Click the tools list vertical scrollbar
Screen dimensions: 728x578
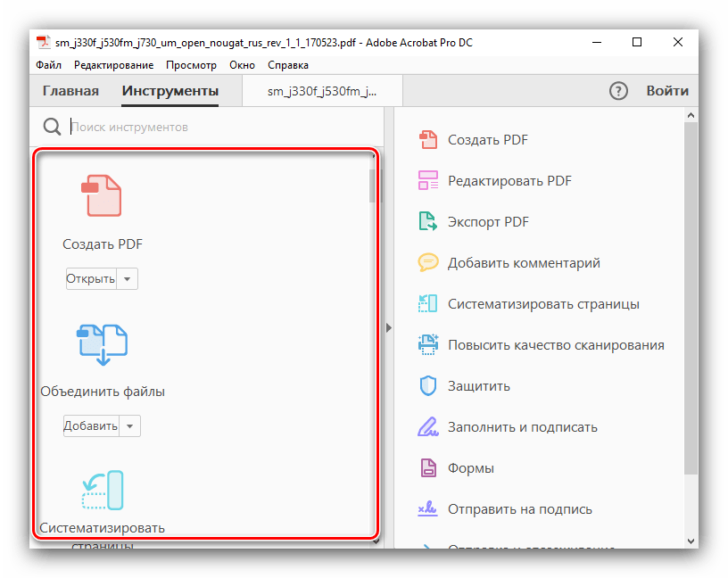[x=371, y=187]
